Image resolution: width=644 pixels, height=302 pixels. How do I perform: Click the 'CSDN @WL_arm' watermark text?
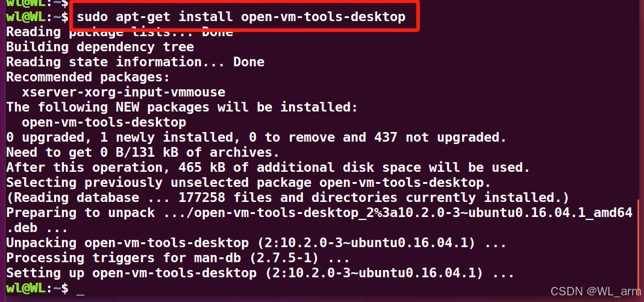click(595, 291)
